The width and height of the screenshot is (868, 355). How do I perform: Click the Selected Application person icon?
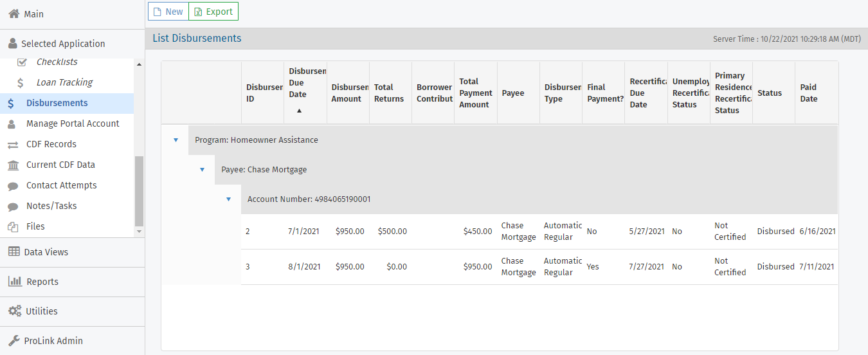(x=13, y=44)
